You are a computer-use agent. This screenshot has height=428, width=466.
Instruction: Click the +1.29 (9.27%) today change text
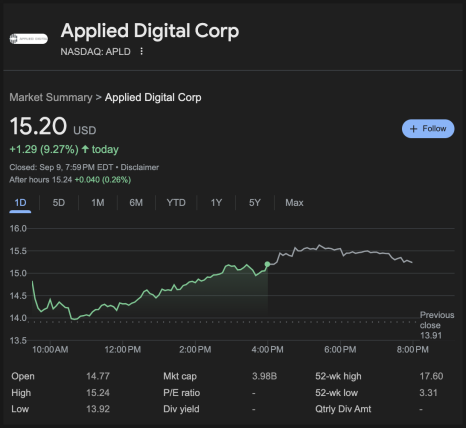point(64,149)
